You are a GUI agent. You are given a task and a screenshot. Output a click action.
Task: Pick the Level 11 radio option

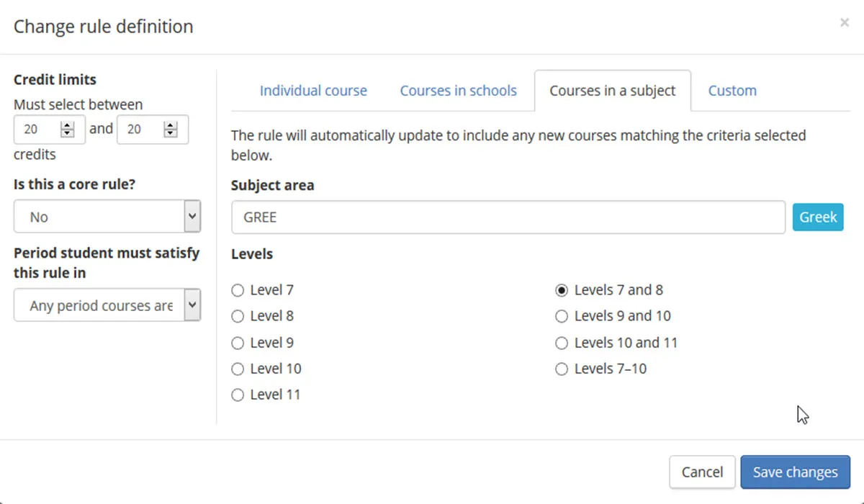(238, 395)
